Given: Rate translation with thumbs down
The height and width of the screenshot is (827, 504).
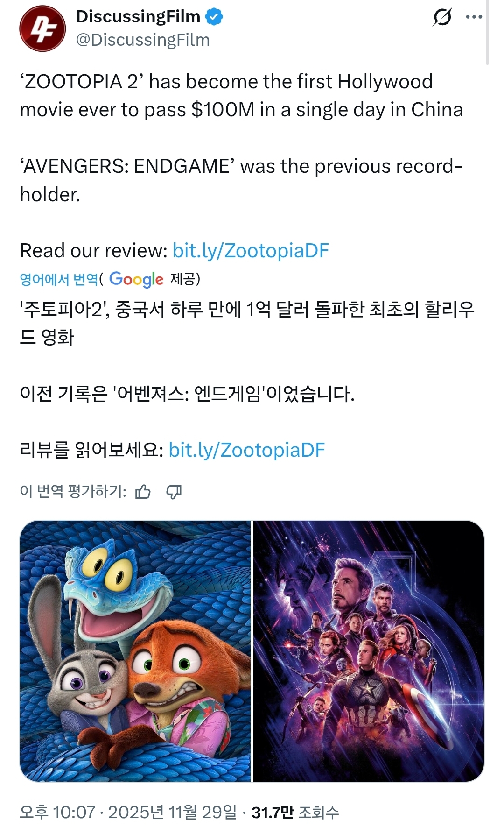Looking at the screenshot, I should pyautogui.click(x=174, y=491).
